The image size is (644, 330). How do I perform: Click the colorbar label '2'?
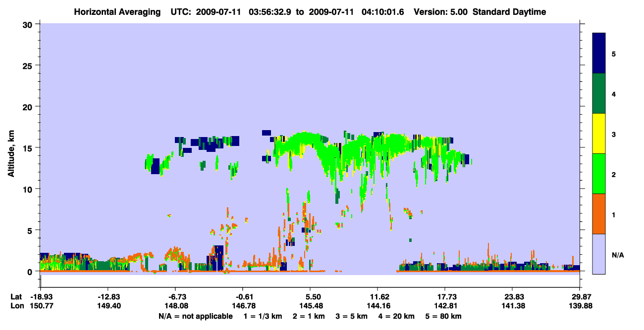(x=614, y=174)
